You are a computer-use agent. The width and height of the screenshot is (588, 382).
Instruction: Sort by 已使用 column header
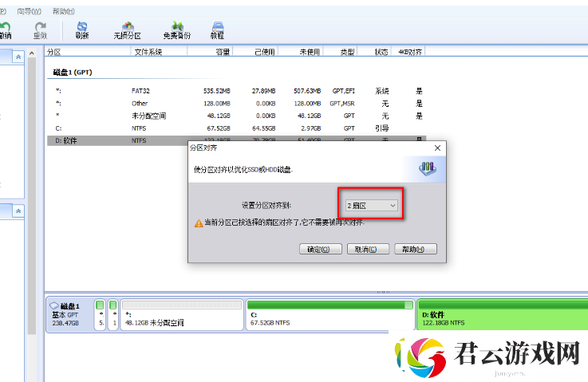coord(255,52)
